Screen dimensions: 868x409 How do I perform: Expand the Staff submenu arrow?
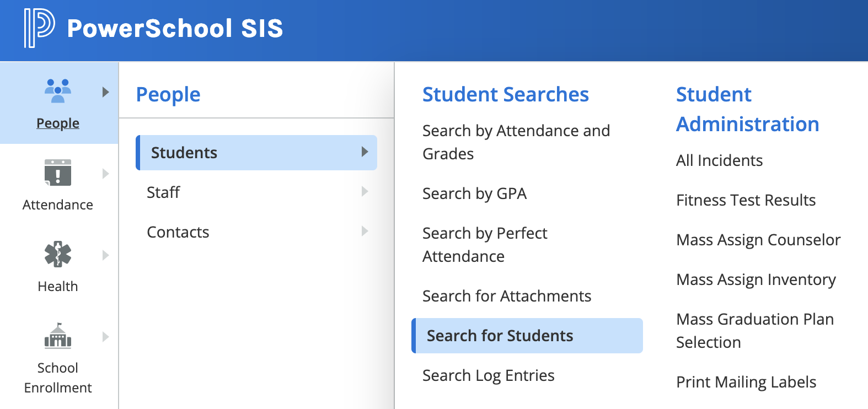[365, 191]
